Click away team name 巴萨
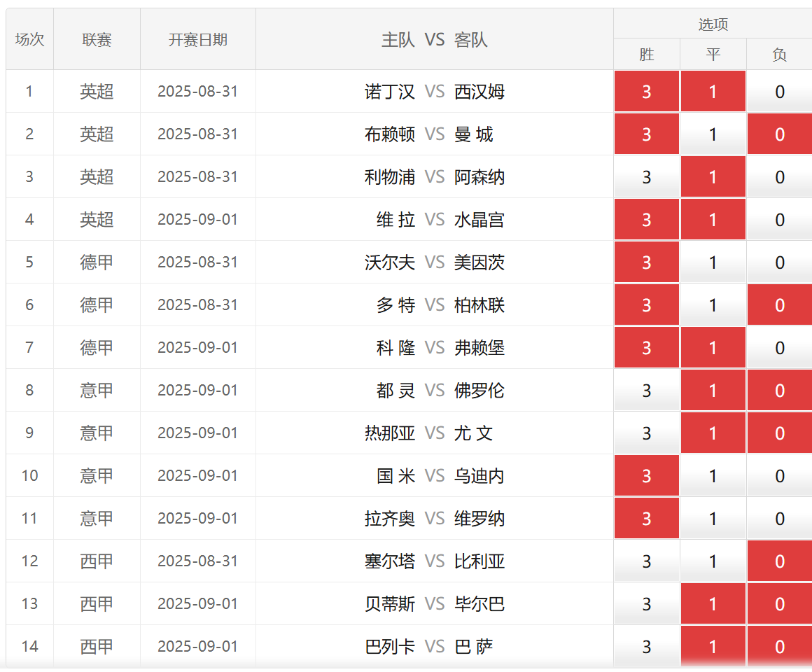 coord(473,647)
